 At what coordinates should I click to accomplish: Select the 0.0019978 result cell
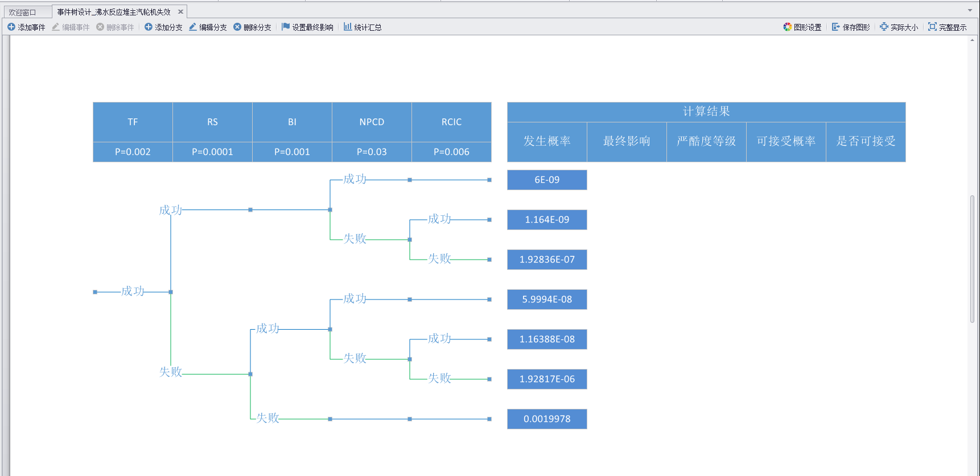pyautogui.click(x=547, y=419)
